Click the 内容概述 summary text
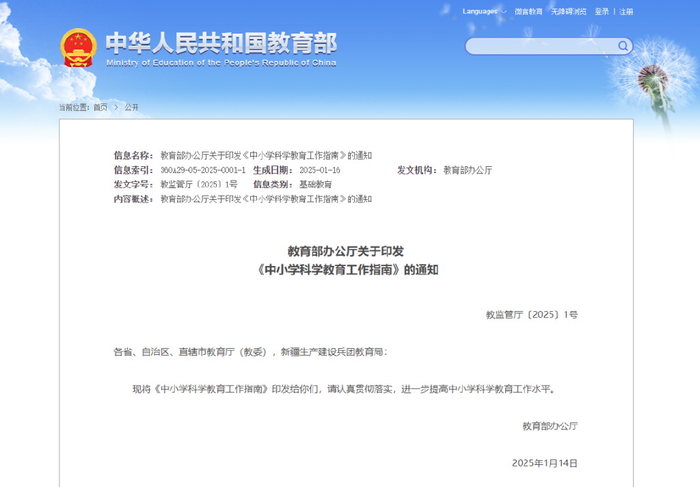Screen dimensions: 700x487 coord(266,199)
